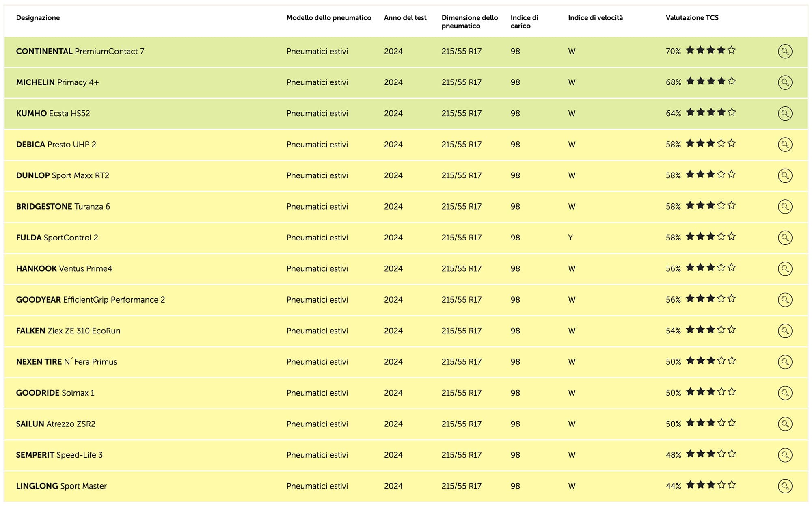Click the 70% rating of Continental
This screenshot has width=812, height=506.
point(673,52)
